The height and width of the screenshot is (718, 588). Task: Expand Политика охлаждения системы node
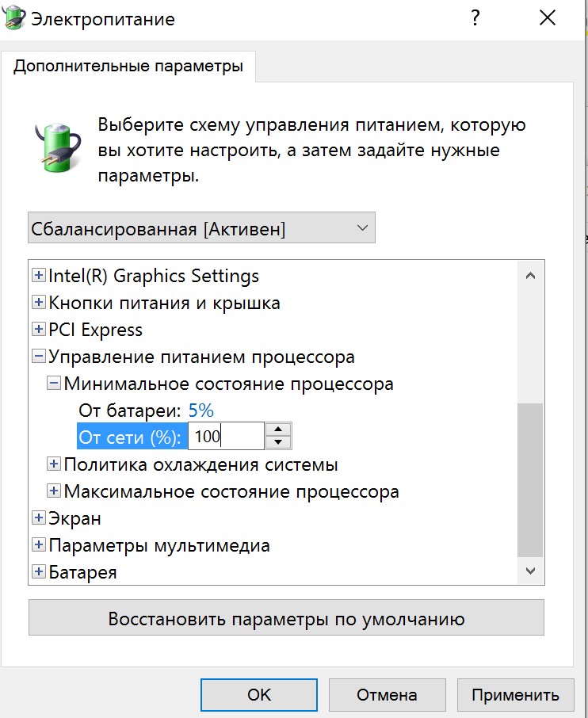pyautogui.click(x=54, y=464)
